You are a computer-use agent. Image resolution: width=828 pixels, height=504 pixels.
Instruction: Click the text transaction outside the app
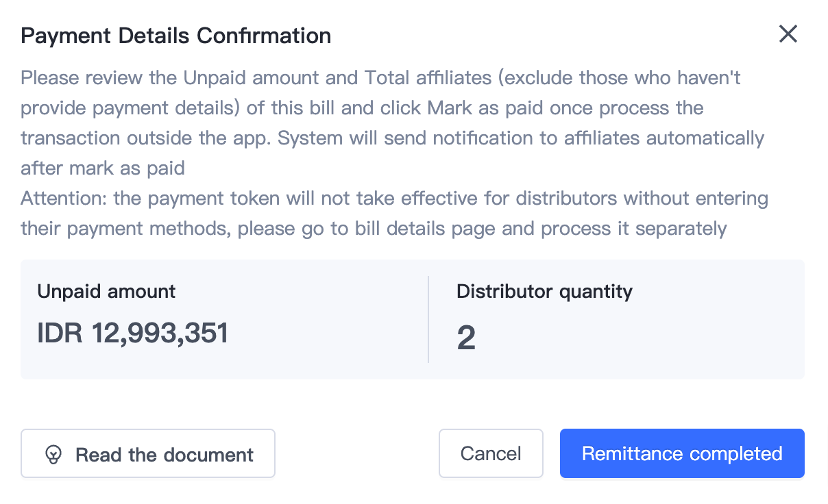coord(145,138)
